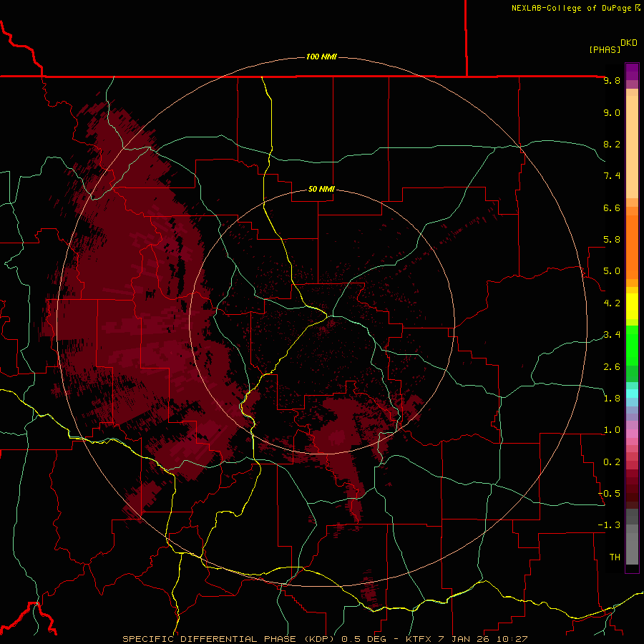The height and width of the screenshot is (644, 644).
Task: Click the 1.0 value on the scale
Action: tap(612, 430)
